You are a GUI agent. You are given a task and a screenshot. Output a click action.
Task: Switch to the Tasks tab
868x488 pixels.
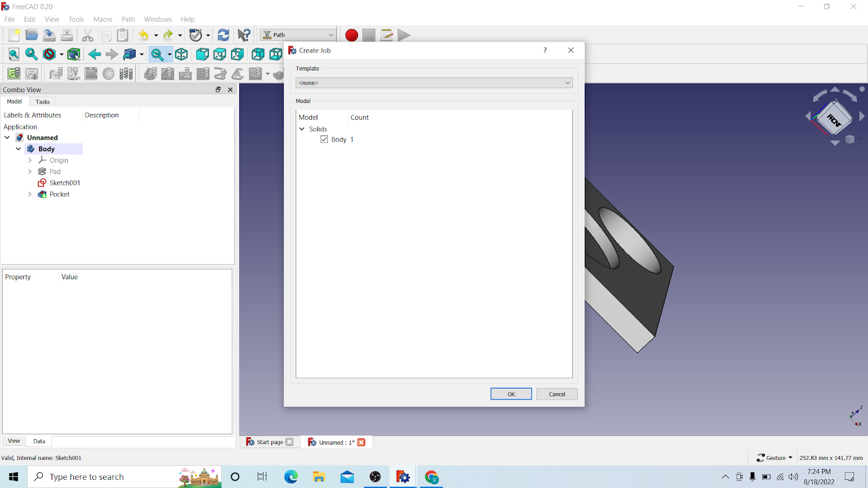[x=42, y=102]
